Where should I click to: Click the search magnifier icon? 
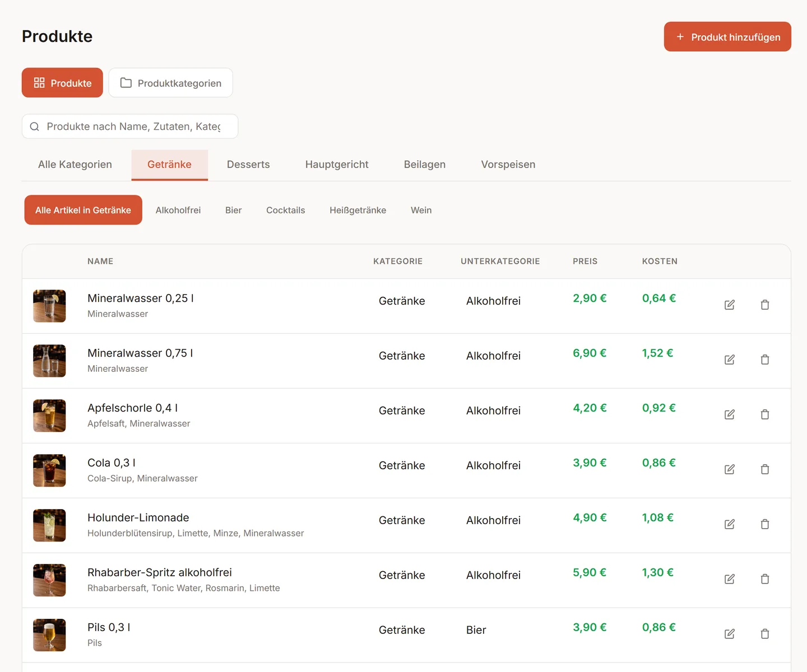(35, 127)
